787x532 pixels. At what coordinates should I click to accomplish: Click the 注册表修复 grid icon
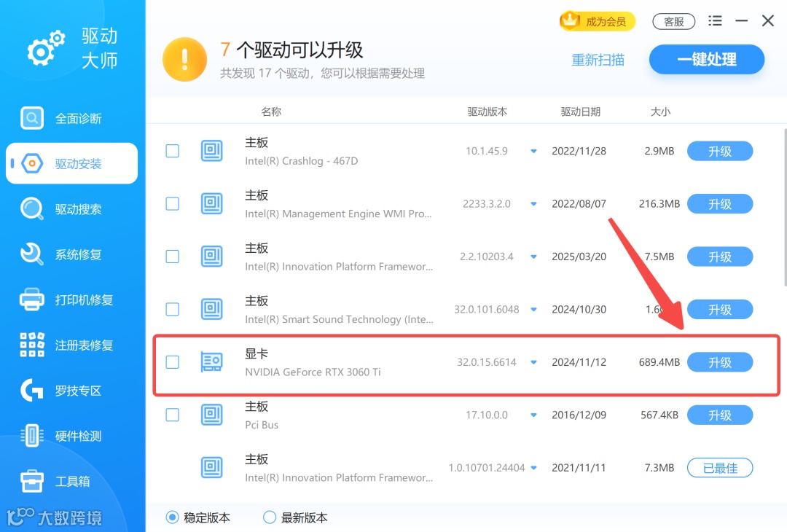click(x=31, y=345)
